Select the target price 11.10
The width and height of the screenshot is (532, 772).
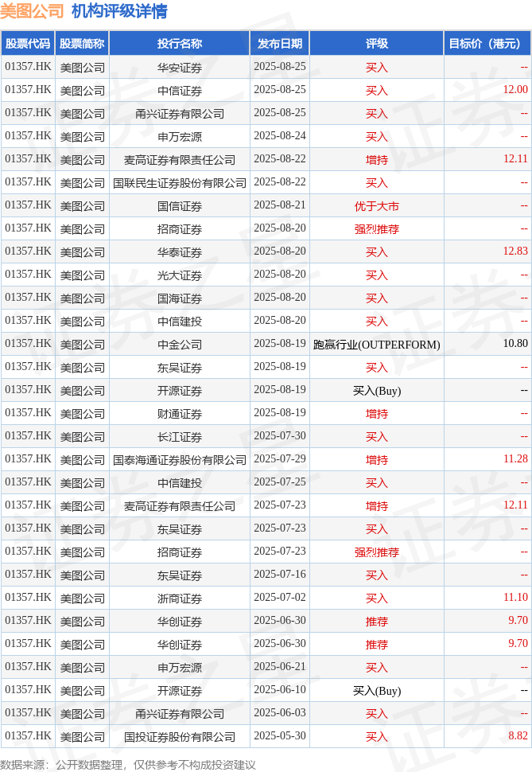(515, 597)
